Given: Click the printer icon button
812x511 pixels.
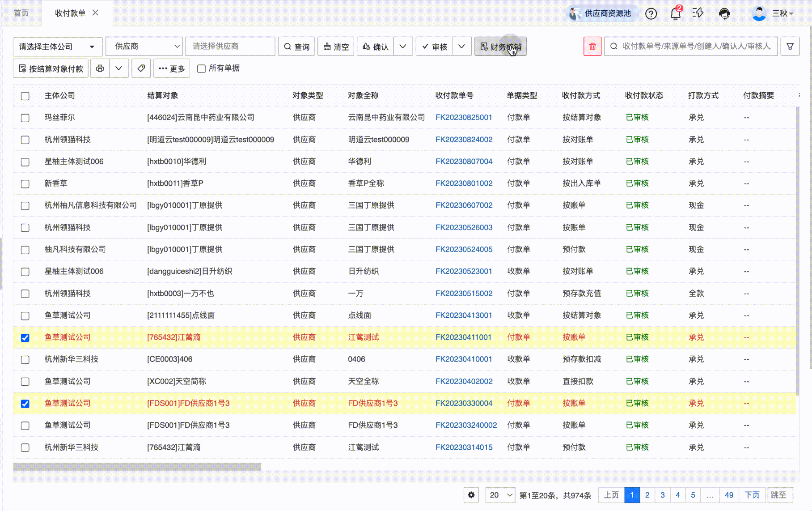Looking at the screenshot, I should click(x=100, y=68).
